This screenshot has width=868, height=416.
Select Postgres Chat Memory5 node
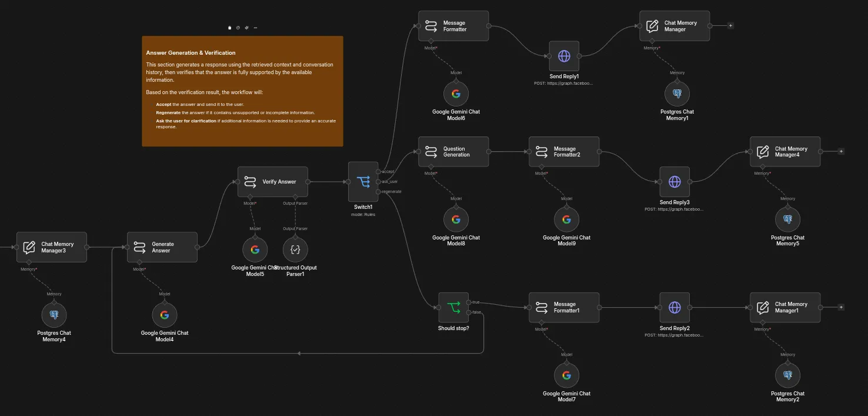point(787,219)
